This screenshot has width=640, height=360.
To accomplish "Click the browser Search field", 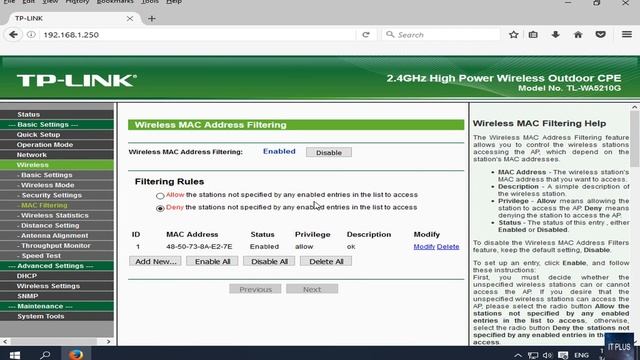I will 441,35.
